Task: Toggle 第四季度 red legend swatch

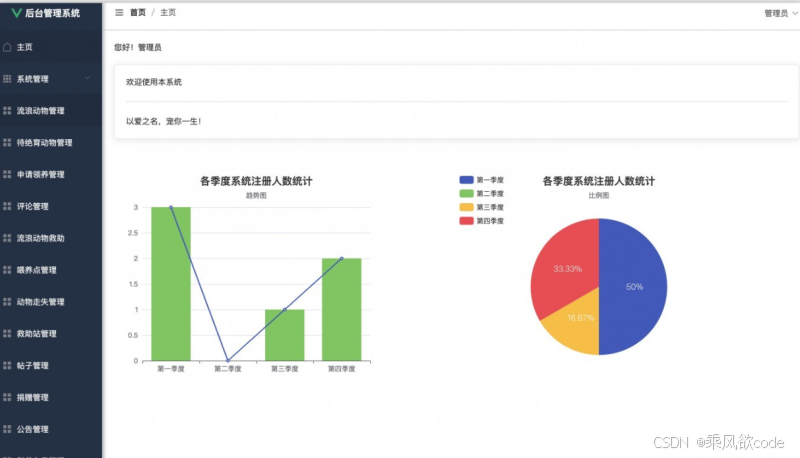Action: coord(466,221)
